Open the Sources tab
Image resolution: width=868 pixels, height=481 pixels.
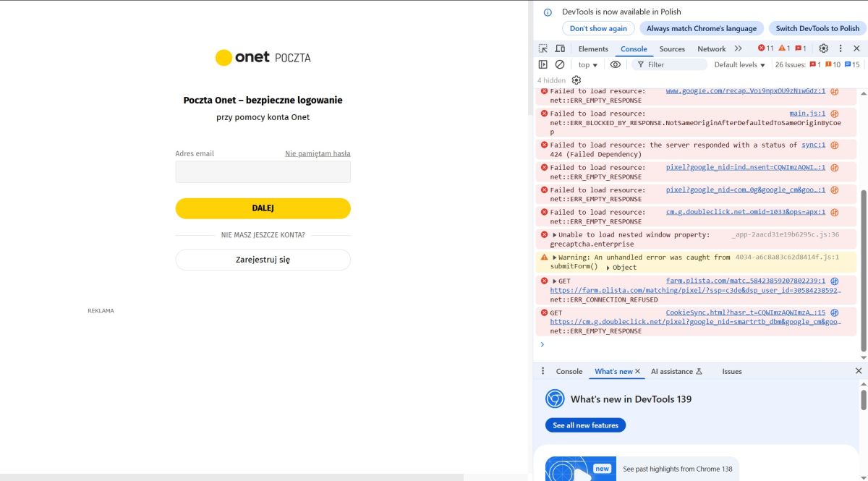pos(672,48)
